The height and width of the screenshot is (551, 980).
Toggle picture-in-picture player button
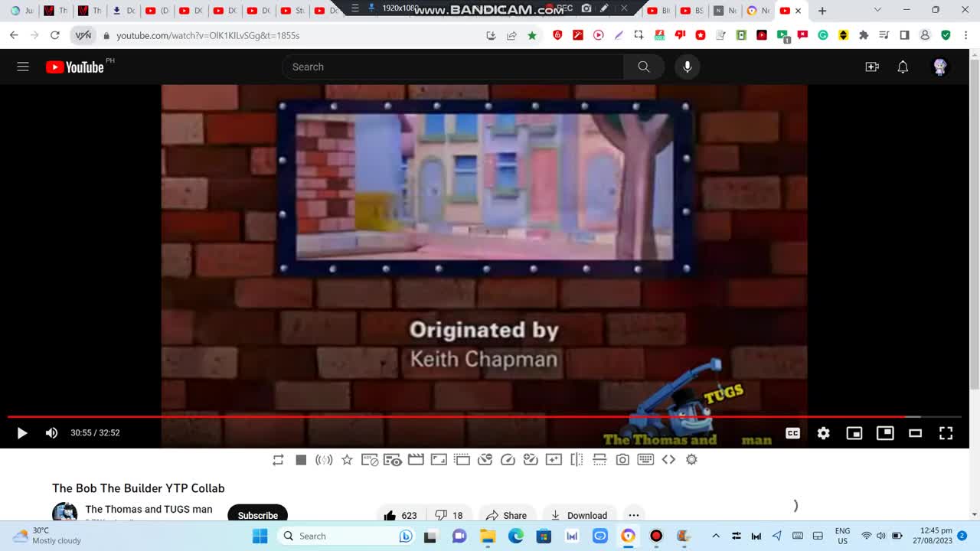pyautogui.click(x=885, y=432)
